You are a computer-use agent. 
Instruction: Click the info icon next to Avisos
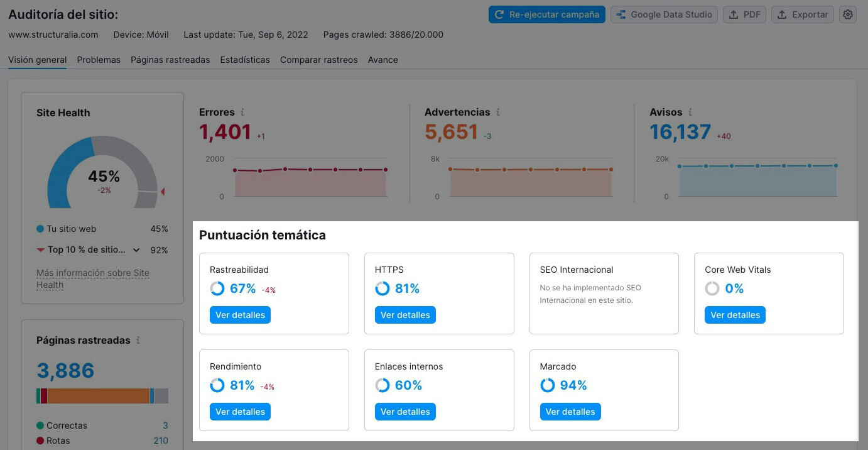point(690,112)
